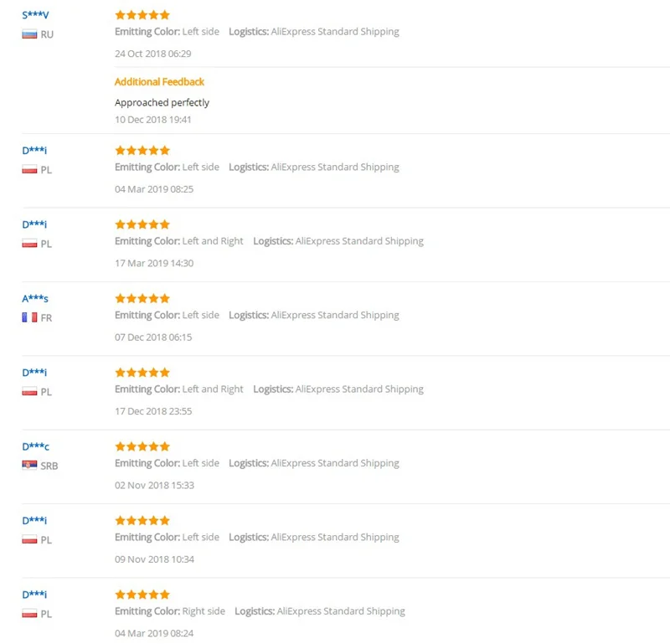Click the Polish flag under the 17 Mar 2019 review
This screenshot has width=670, height=644.
coord(29,244)
